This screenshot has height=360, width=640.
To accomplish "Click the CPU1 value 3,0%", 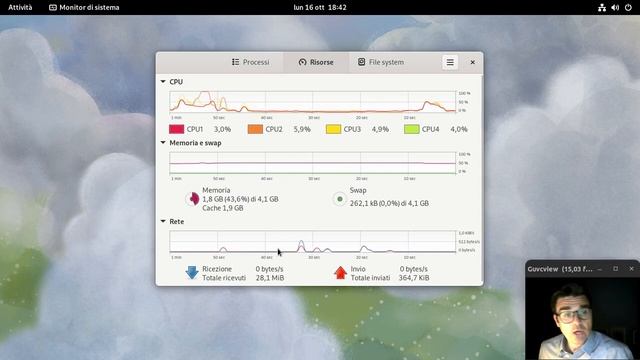I will click(222, 129).
